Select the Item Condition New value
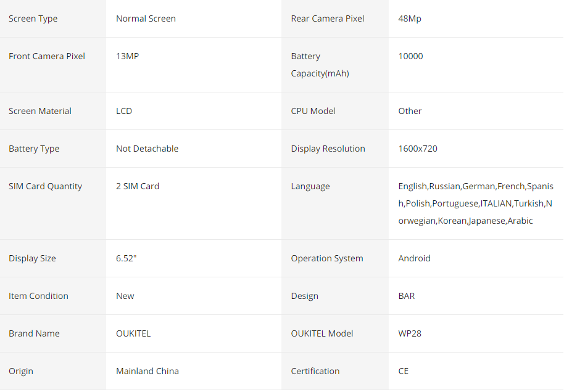564x392 pixels. point(125,296)
